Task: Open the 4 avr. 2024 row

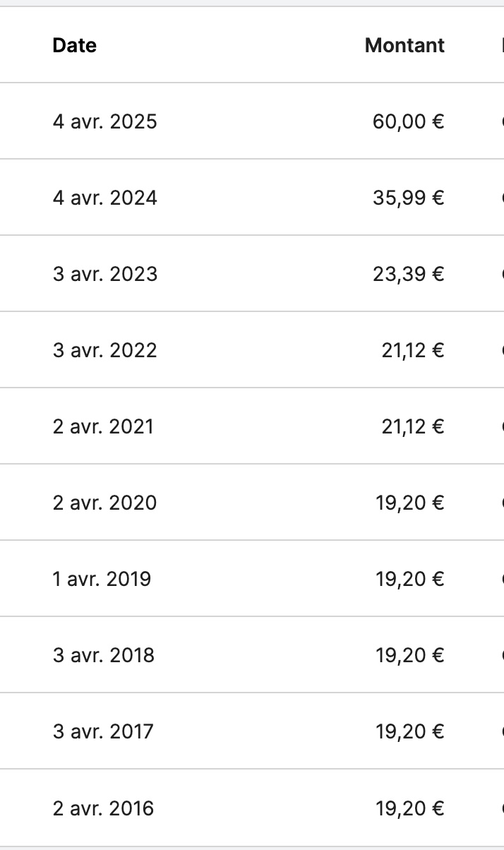Action: click(x=104, y=198)
